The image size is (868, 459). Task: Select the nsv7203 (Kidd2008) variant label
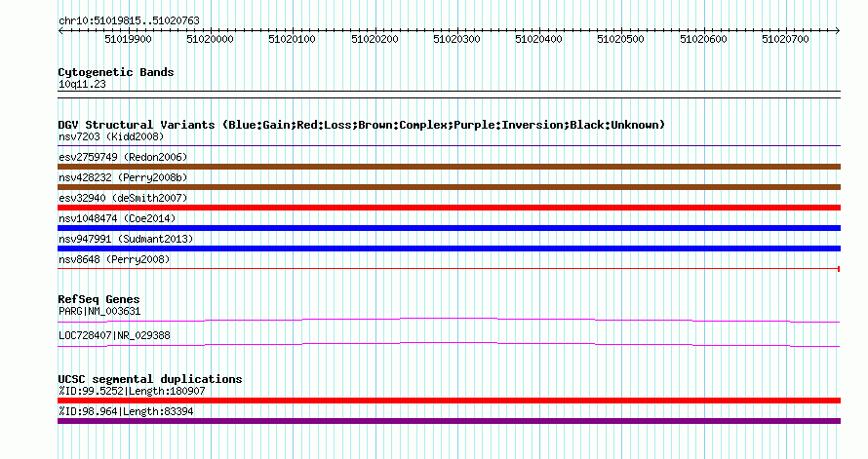tap(111, 136)
